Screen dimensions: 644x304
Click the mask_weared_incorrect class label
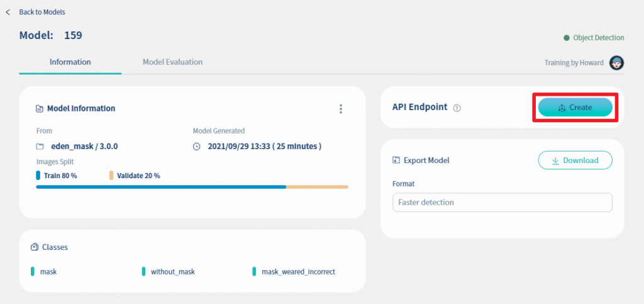(x=299, y=271)
